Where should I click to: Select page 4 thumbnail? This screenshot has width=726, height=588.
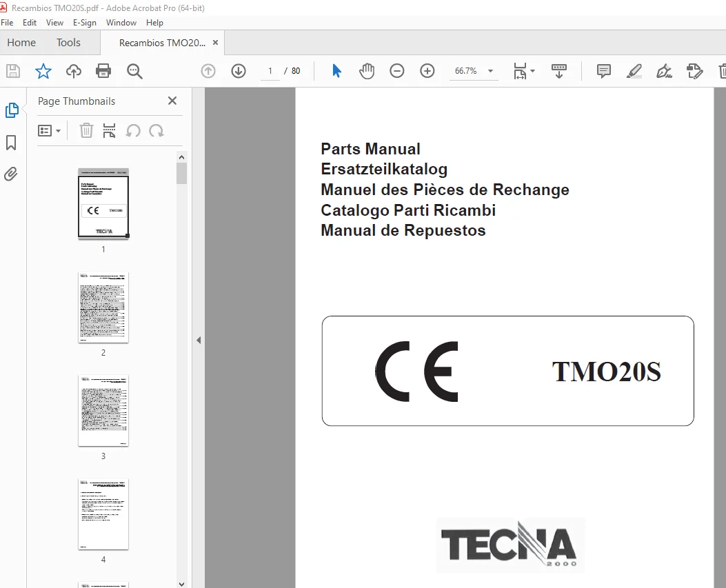[x=103, y=514]
